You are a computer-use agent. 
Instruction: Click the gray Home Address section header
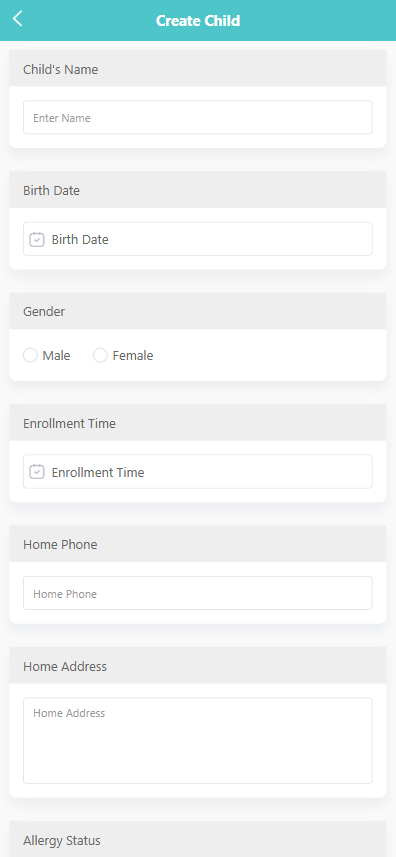point(198,666)
